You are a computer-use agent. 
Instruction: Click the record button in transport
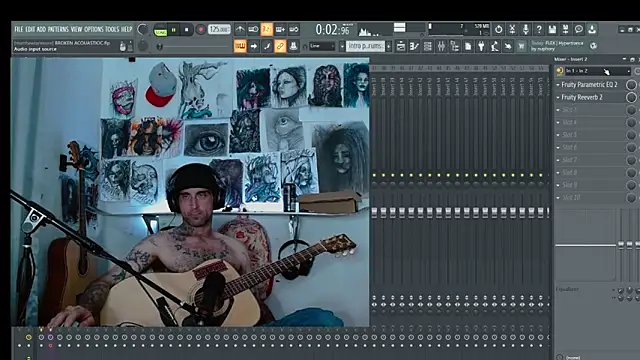200,30
